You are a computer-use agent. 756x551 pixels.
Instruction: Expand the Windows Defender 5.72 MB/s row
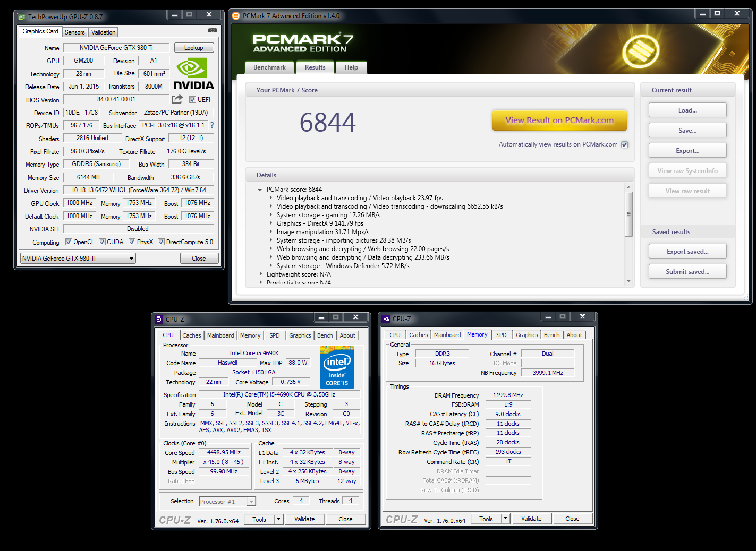[270, 266]
